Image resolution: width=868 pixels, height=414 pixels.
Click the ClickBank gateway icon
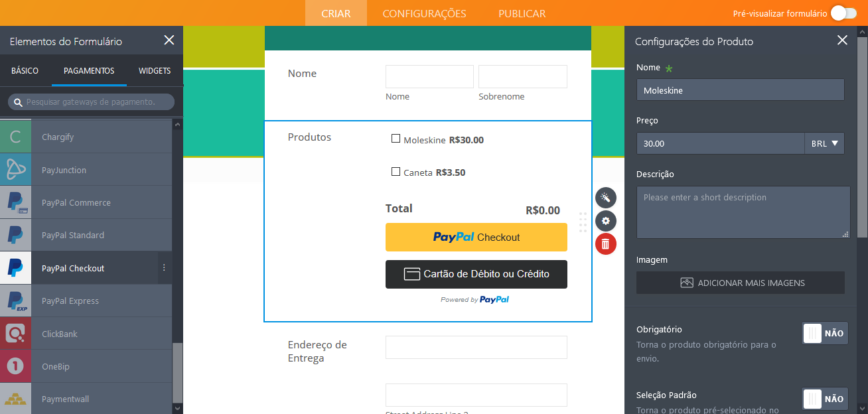point(15,334)
